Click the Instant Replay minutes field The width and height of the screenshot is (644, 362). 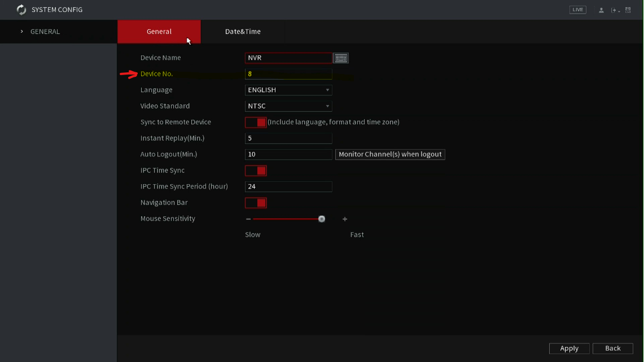(x=288, y=138)
